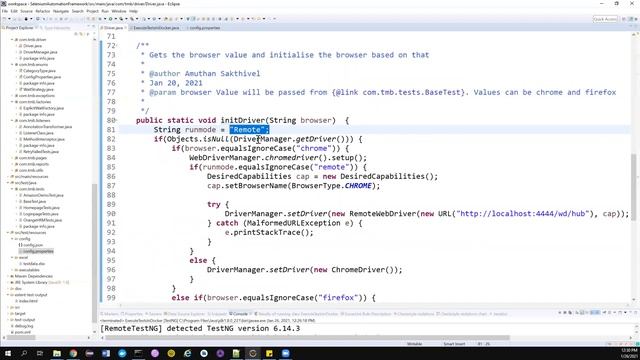Open the Window menu

[119, 11]
